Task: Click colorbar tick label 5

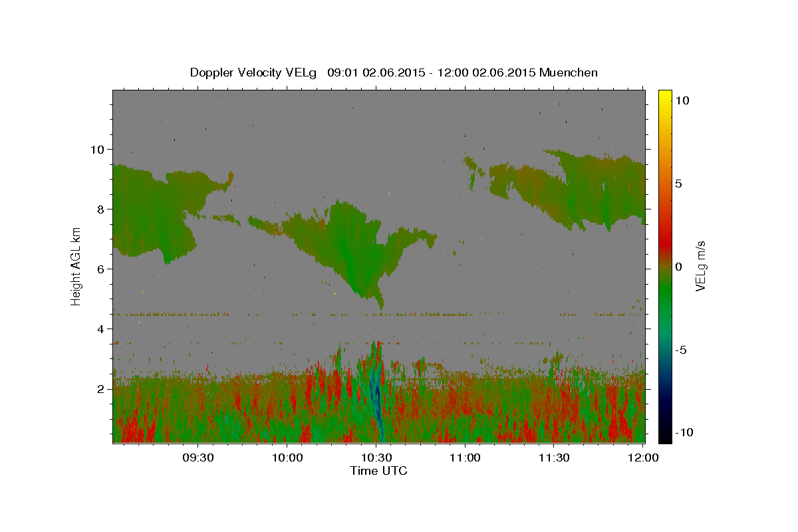Action: click(x=678, y=184)
